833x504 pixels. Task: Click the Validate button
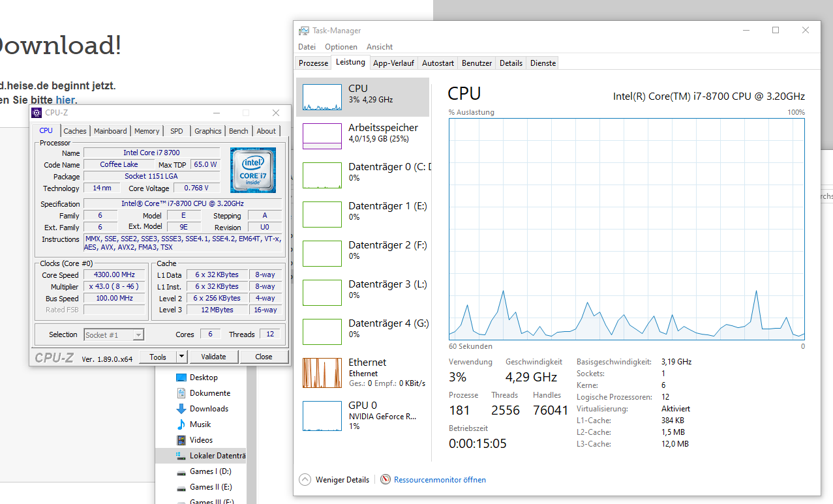213,357
